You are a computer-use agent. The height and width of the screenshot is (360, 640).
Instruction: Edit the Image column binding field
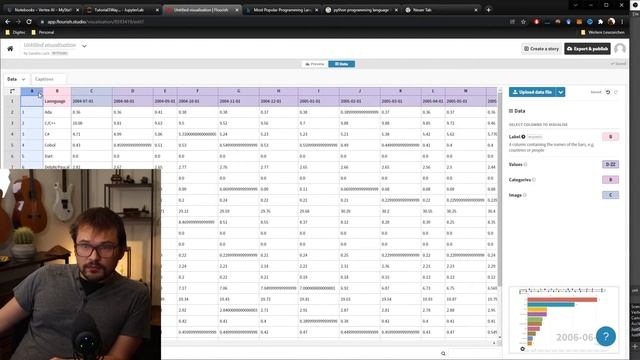coord(610,195)
